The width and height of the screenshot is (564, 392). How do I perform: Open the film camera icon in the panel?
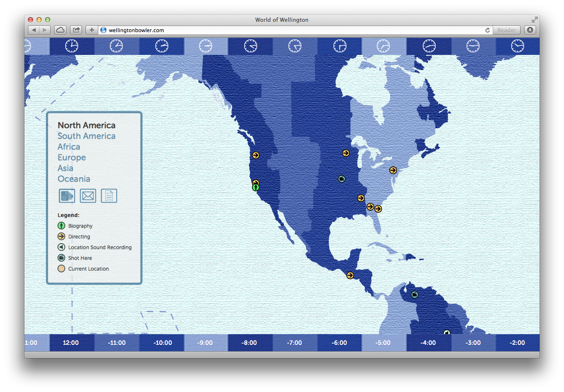(x=67, y=196)
